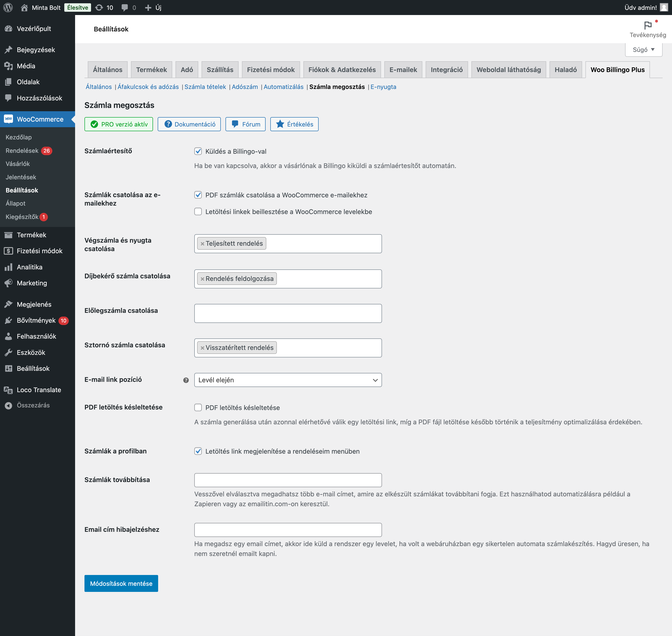Open Állapot in the WooCommerce submenu

[x=15, y=203]
